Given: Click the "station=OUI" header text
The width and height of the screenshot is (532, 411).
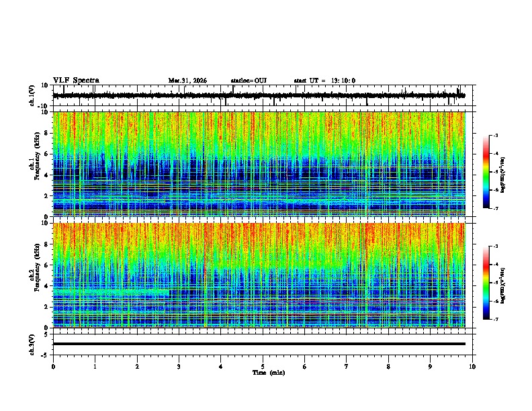Looking at the screenshot, I should pos(249,81).
